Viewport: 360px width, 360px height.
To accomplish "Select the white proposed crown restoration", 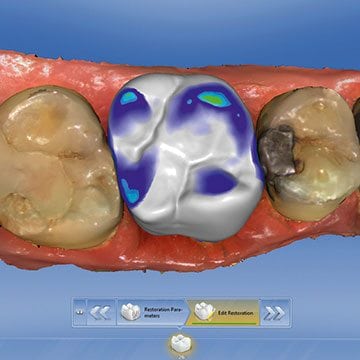I will [x=185, y=157].
